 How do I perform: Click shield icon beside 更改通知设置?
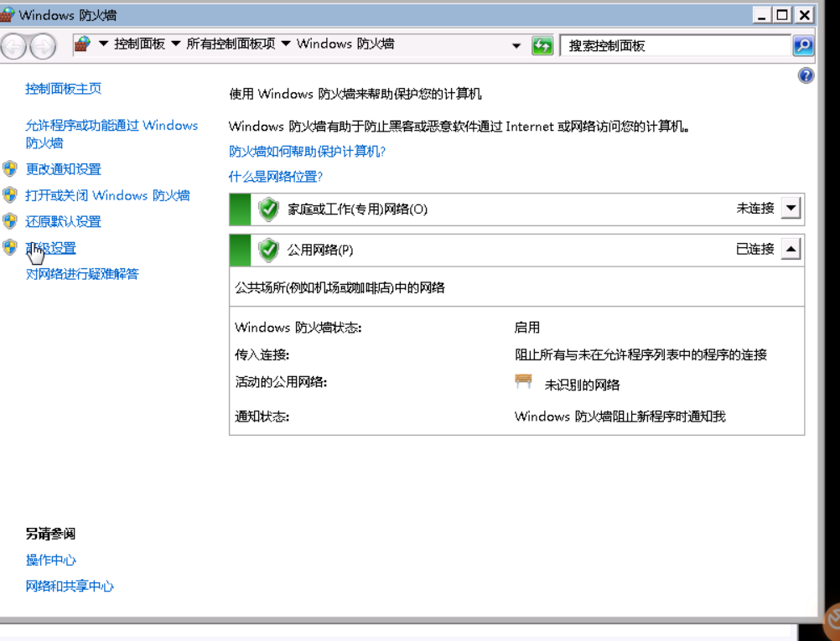click(x=10, y=169)
